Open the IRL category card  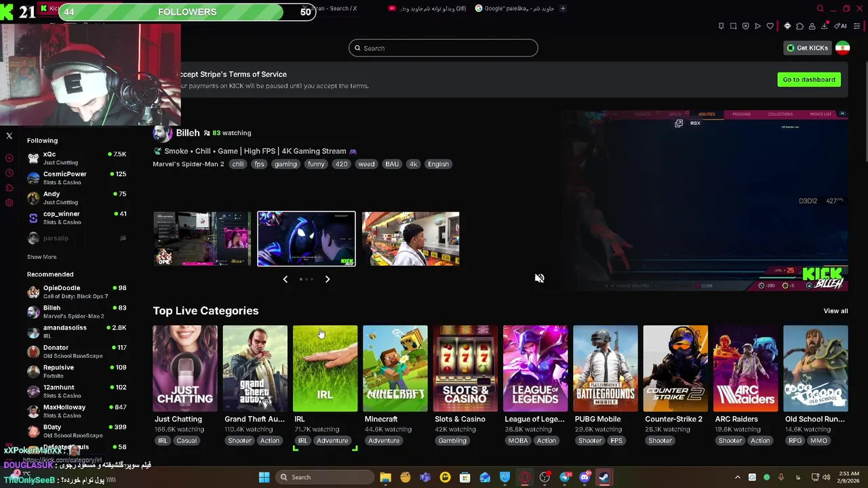pos(325,369)
